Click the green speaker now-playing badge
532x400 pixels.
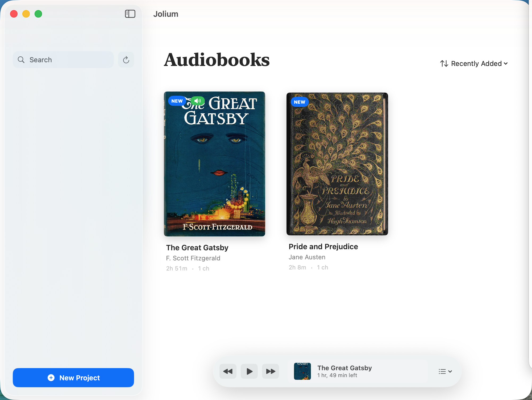coord(198,101)
